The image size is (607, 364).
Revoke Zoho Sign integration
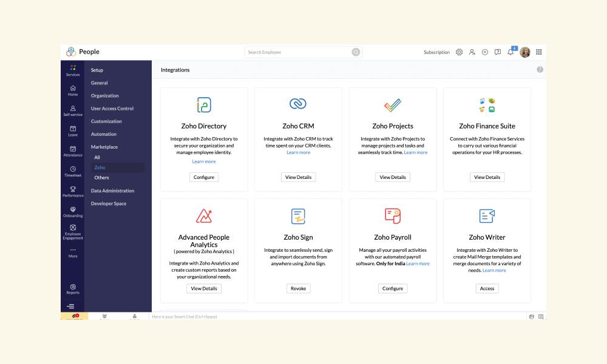[x=298, y=289]
